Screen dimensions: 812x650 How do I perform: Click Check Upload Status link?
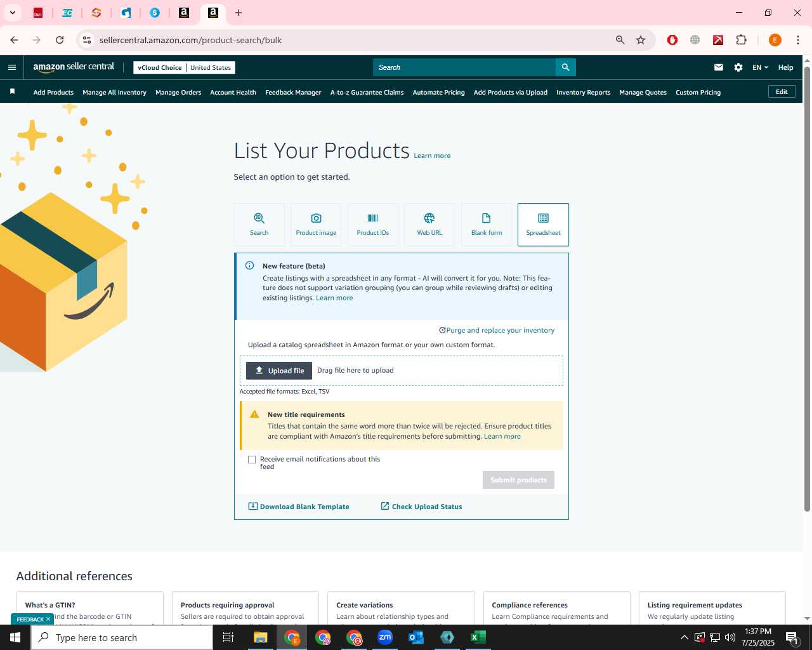point(421,507)
